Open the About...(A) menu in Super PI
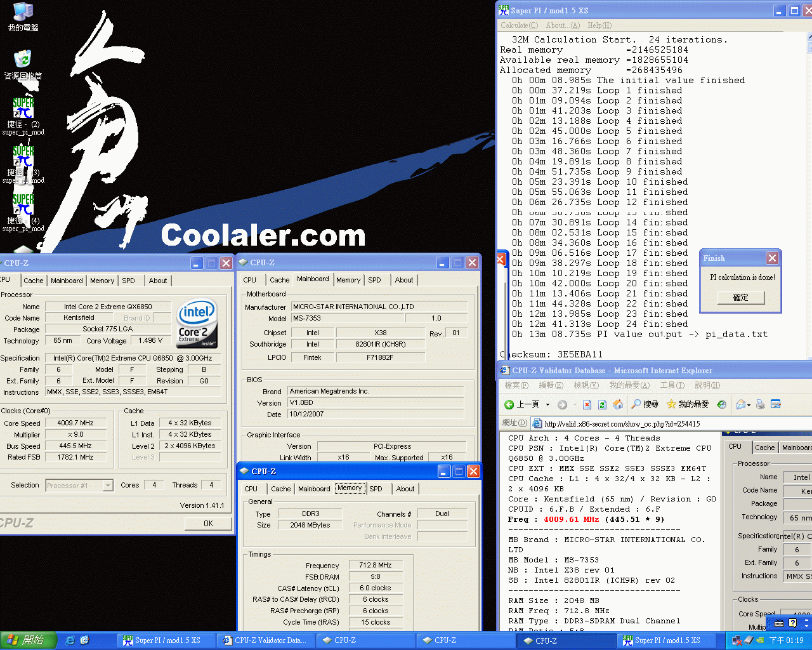Viewport: 812px width, 650px height. (563, 25)
